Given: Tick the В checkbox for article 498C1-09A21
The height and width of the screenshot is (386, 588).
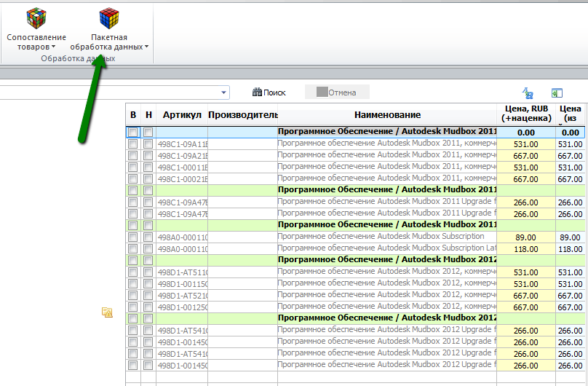Looking at the screenshot, I should pyautogui.click(x=132, y=155).
